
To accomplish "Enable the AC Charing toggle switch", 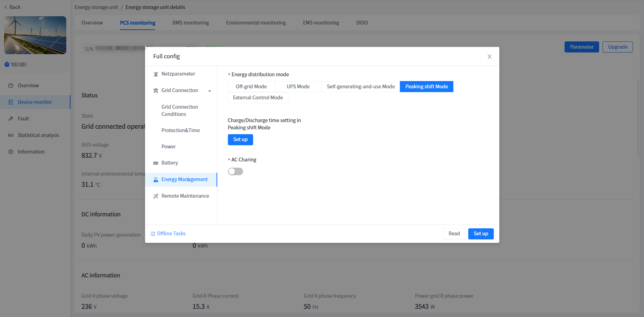I will pyautogui.click(x=236, y=171).
